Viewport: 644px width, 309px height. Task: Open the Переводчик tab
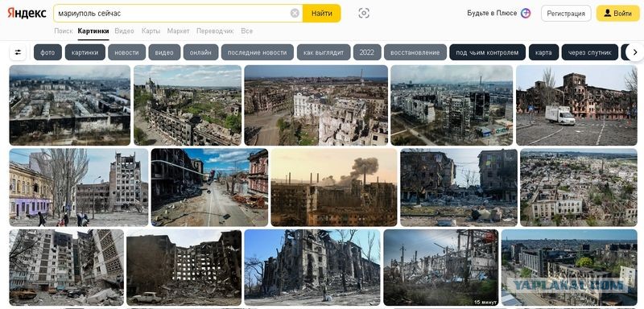pyautogui.click(x=215, y=31)
